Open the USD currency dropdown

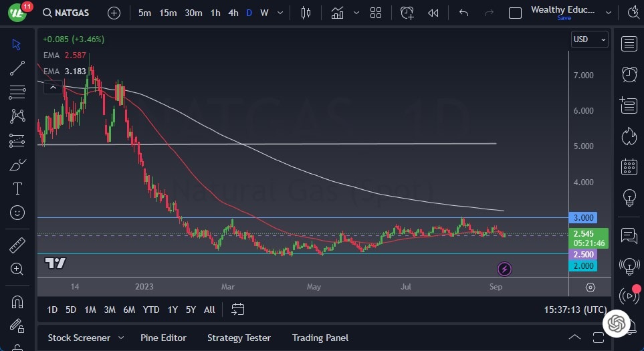pos(589,39)
